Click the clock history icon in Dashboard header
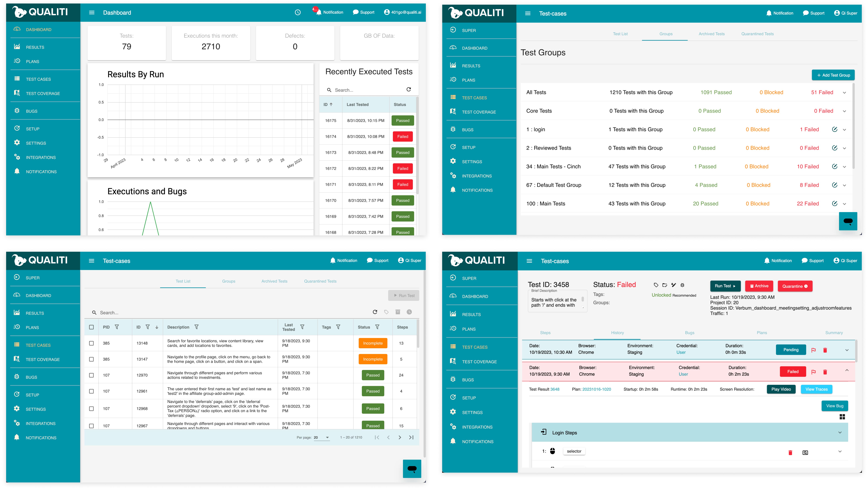Image resolution: width=868 pixels, height=488 pixels. (298, 13)
